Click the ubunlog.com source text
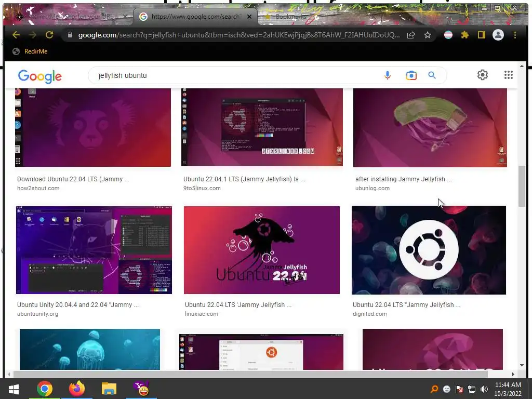 (373, 188)
